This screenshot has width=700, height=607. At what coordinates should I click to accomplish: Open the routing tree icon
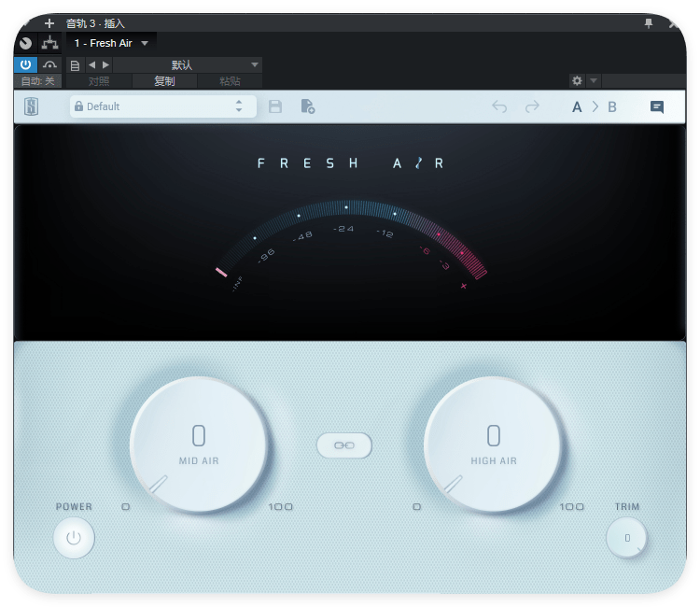(x=49, y=43)
